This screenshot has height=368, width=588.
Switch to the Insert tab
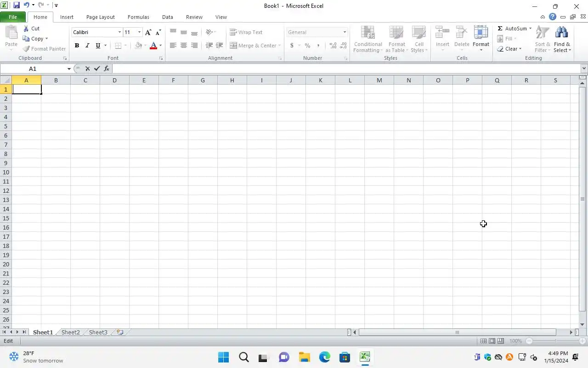click(67, 17)
